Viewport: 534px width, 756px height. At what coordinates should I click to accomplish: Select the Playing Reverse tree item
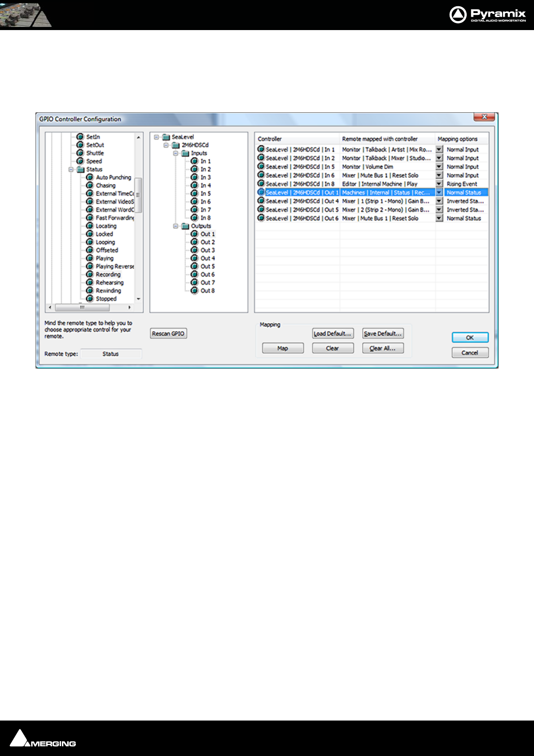pos(115,266)
